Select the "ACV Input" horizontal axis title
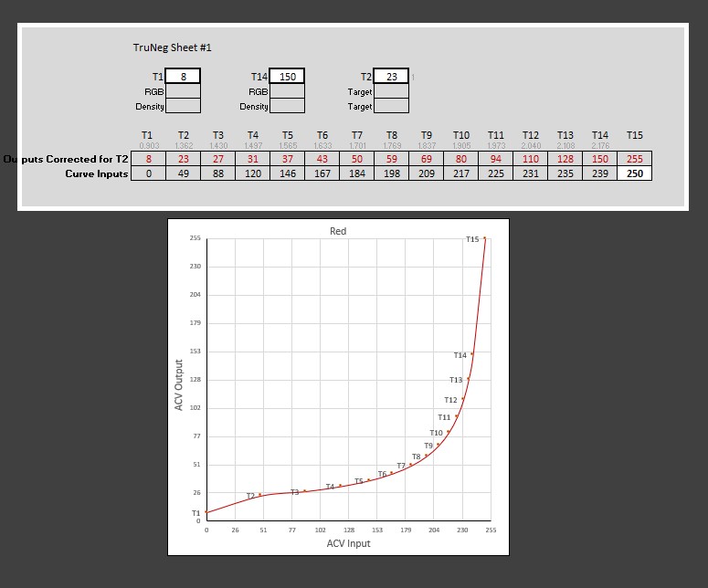Viewport: 708px width, 588px height. [x=348, y=543]
